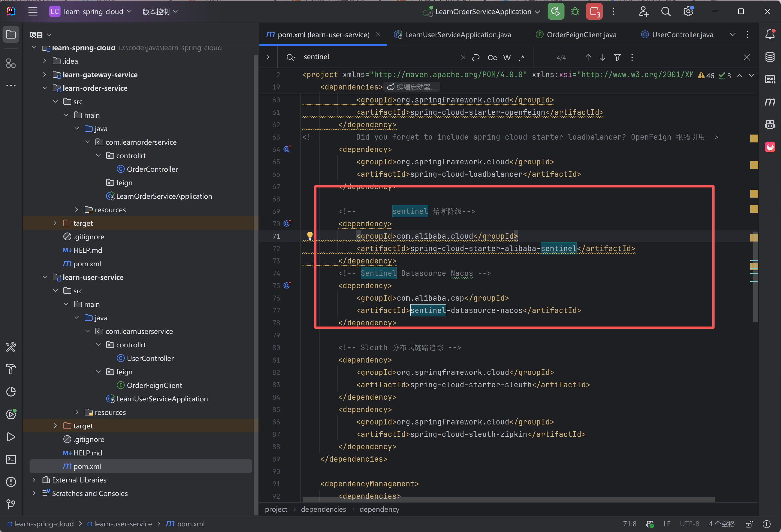The height and width of the screenshot is (532, 781).
Task: Open LearnOrderServiceApplication run configuration dropdown
Action: point(482,12)
